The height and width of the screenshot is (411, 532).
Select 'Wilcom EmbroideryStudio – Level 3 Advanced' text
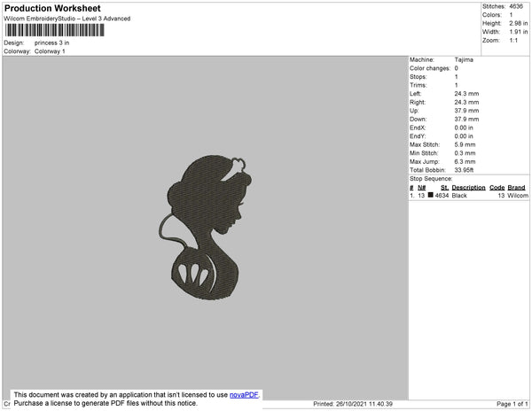pyautogui.click(x=67, y=19)
